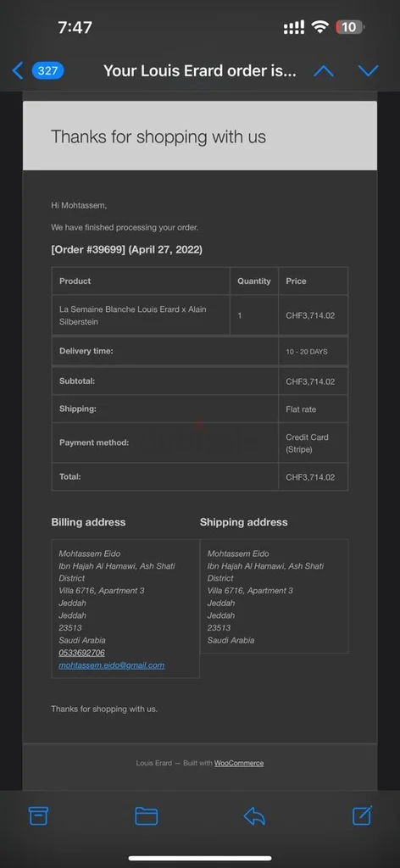Open the 327 unread messages badge

click(x=47, y=71)
